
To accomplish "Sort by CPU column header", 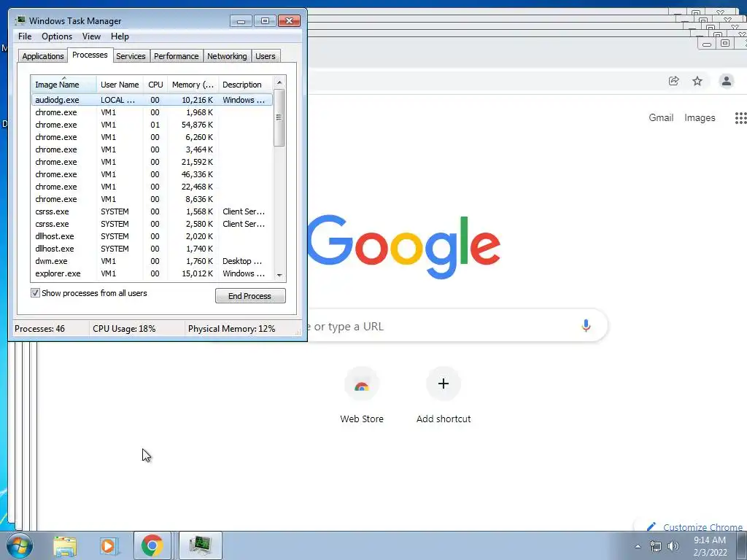I will click(155, 85).
